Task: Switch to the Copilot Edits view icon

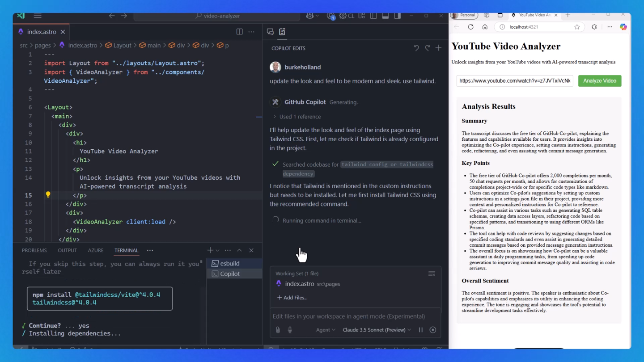Action: [282, 32]
